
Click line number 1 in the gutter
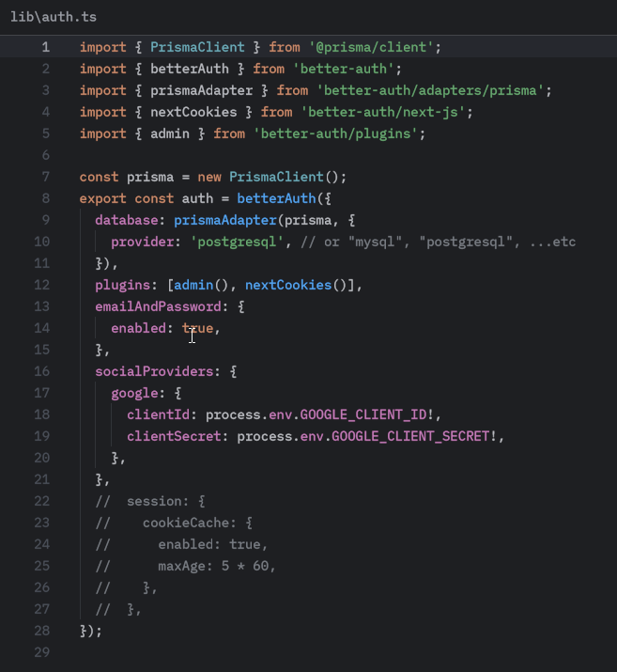point(46,47)
